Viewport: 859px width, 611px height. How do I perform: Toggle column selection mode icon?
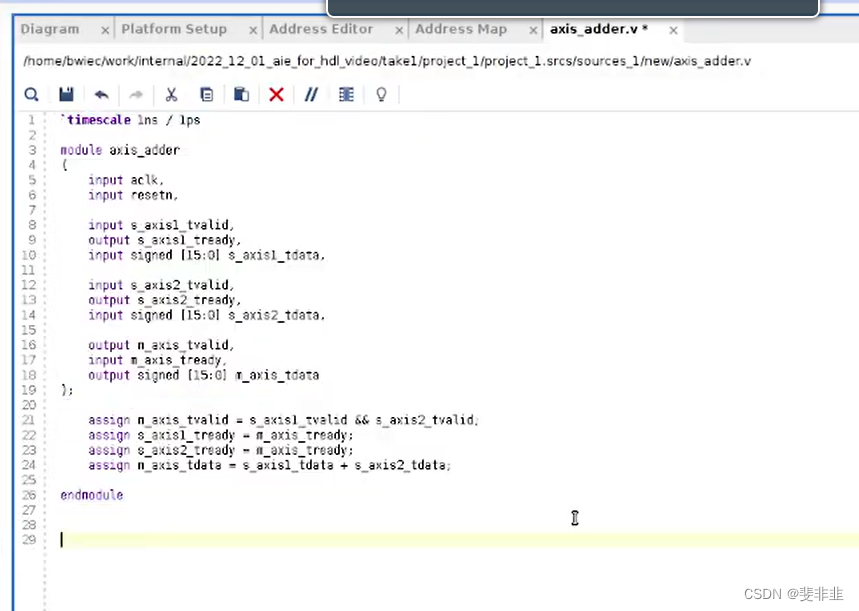pos(346,94)
